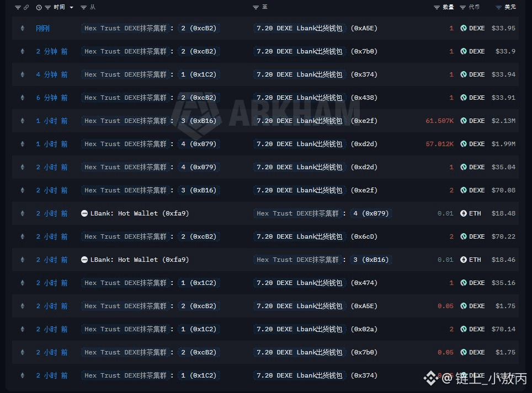The width and height of the screenshot is (532, 393).
Task: Click the DEXE token icon in the $33.91 row
Action: [x=464, y=98]
